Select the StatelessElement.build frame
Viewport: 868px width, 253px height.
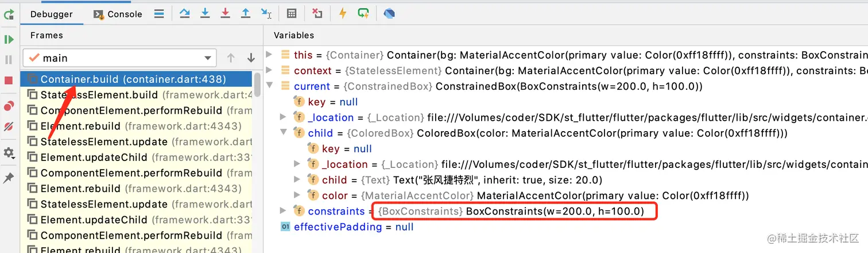[x=137, y=95]
